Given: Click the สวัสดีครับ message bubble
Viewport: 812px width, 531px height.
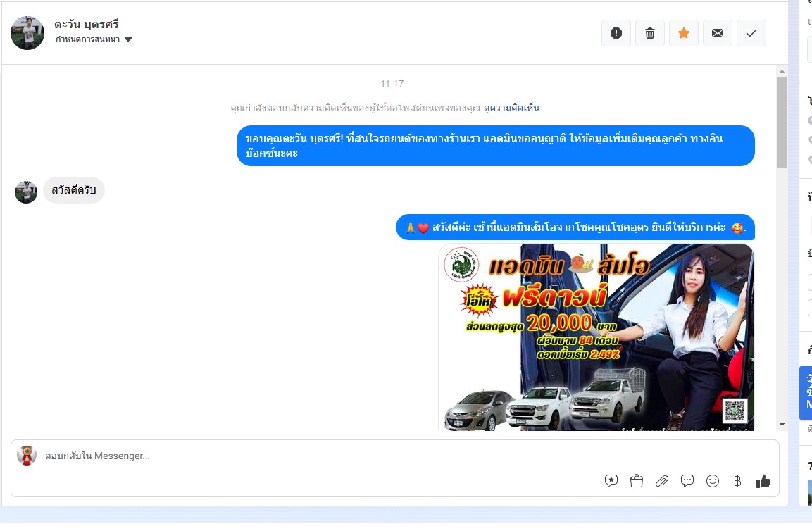Looking at the screenshot, I should [x=73, y=190].
